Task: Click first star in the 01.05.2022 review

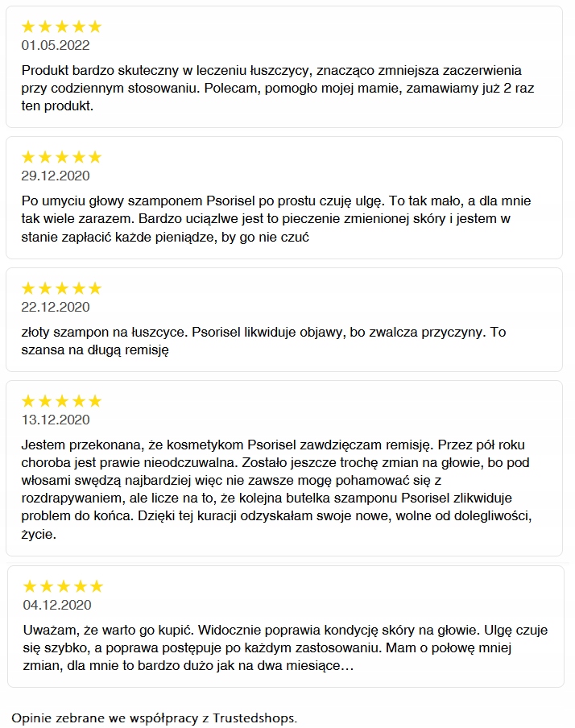Action: [29, 27]
